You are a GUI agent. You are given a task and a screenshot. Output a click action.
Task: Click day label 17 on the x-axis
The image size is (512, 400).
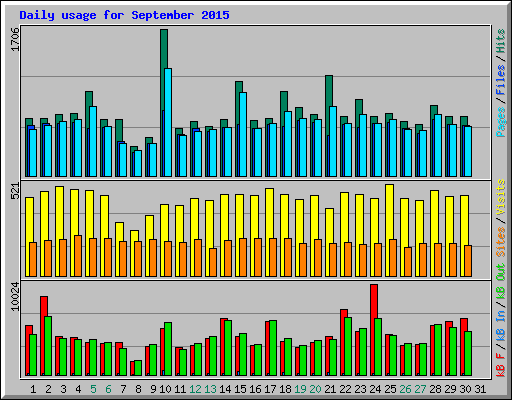point(270,389)
